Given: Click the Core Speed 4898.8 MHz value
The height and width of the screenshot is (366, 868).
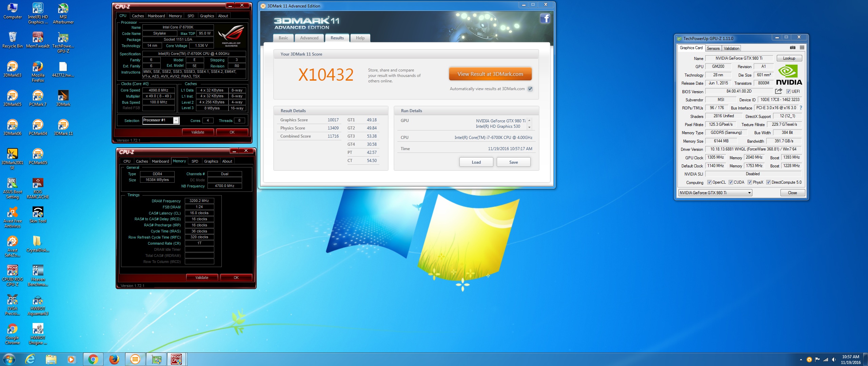Looking at the screenshot, I should tap(158, 90).
